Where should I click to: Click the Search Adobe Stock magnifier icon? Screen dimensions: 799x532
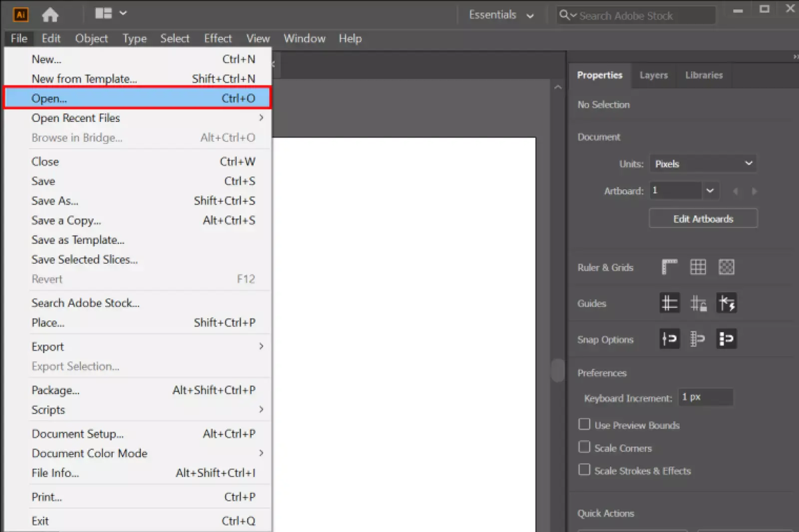pos(564,15)
